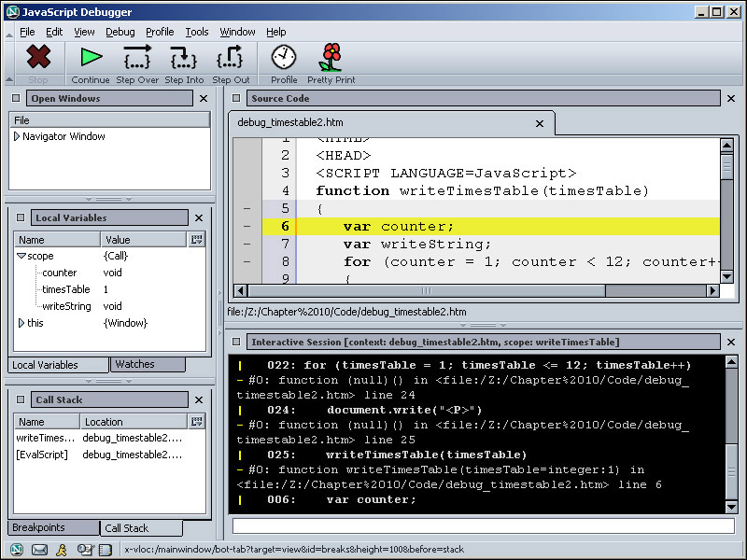Viewport: 747px width, 560px height.
Task: Toggle the Open Windows panel float box
Action: pyautogui.click(x=18, y=98)
